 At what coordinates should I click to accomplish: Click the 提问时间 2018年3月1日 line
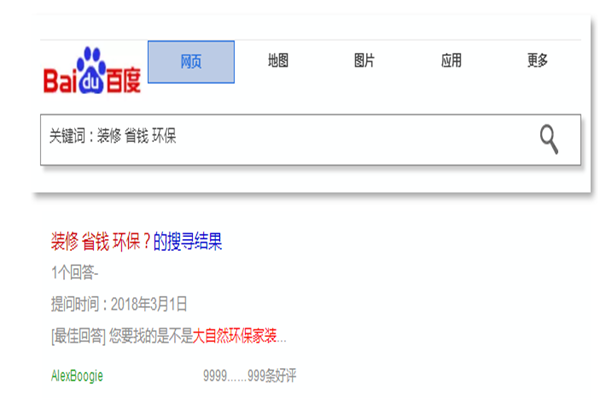118,303
